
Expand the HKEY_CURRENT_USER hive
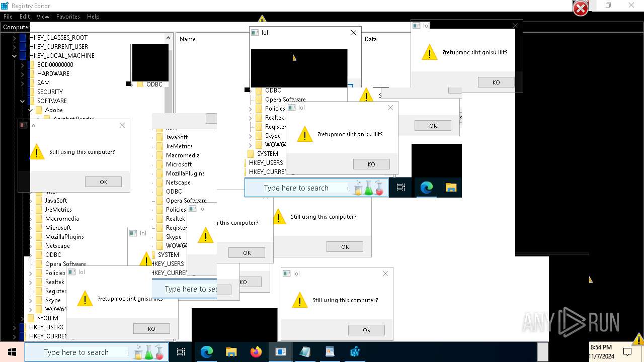pyautogui.click(x=15, y=47)
